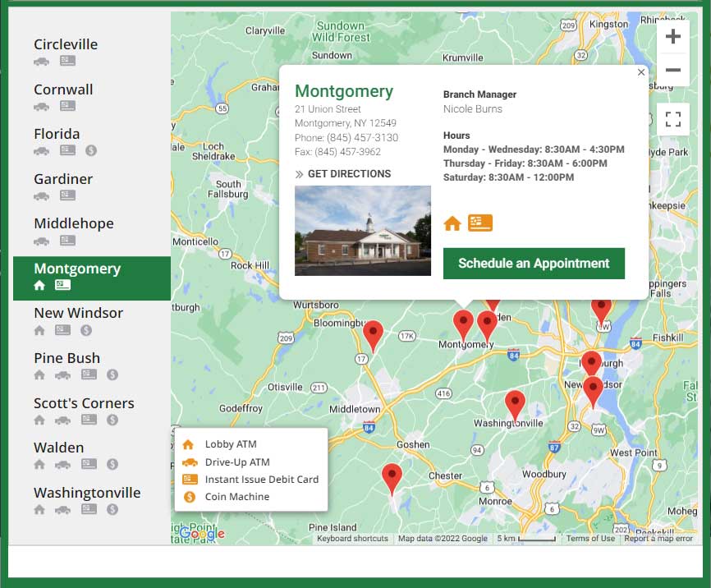711x588 pixels.
Task: Click Lobby ATM legend entry
Action: 219,444
